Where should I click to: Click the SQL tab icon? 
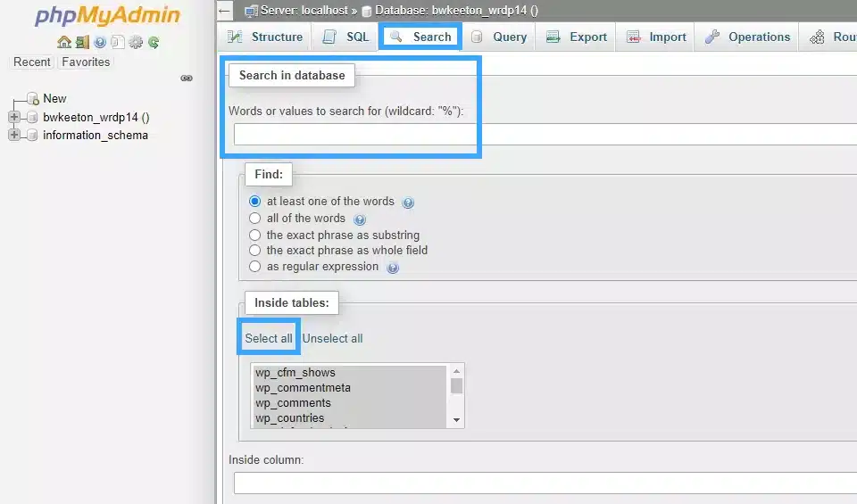point(329,37)
